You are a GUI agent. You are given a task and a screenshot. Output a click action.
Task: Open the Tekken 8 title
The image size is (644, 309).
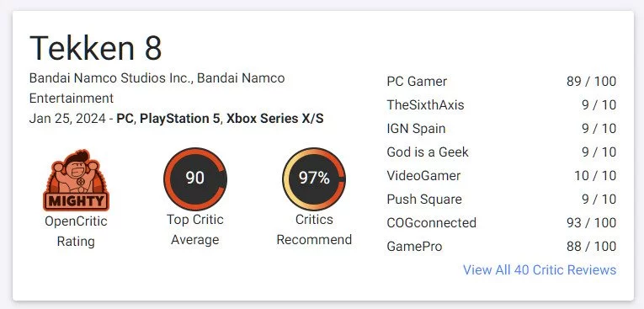(96, 48)
